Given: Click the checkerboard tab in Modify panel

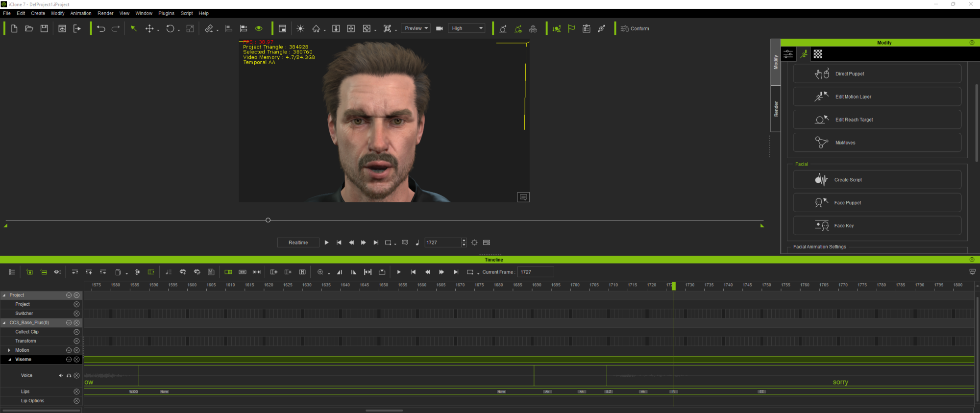Looking at the screenshot, I should 818,54.
